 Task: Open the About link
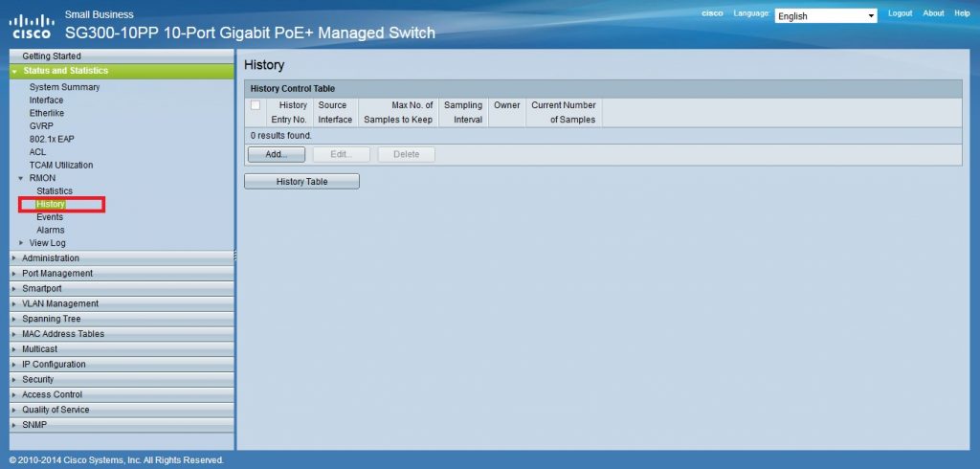click(x=933, y=13)
